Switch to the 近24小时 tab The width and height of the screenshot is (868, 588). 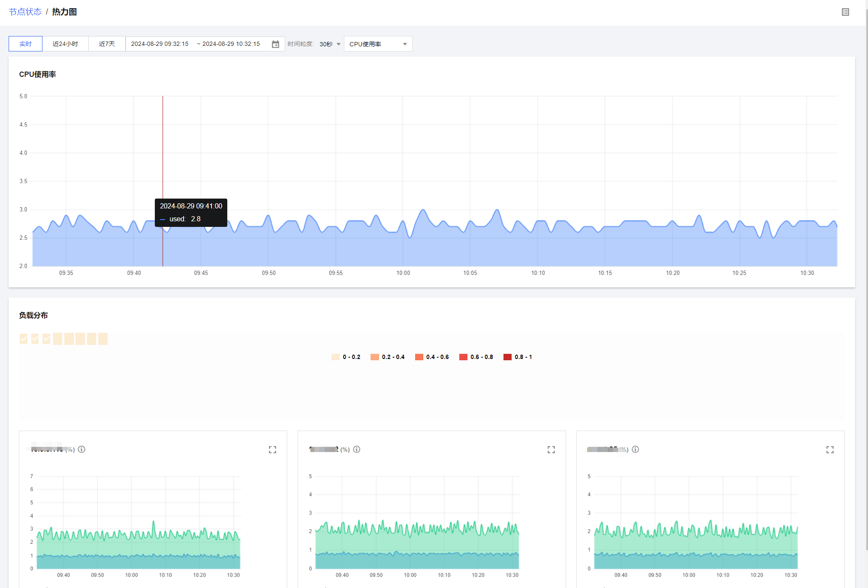point(65,44)
